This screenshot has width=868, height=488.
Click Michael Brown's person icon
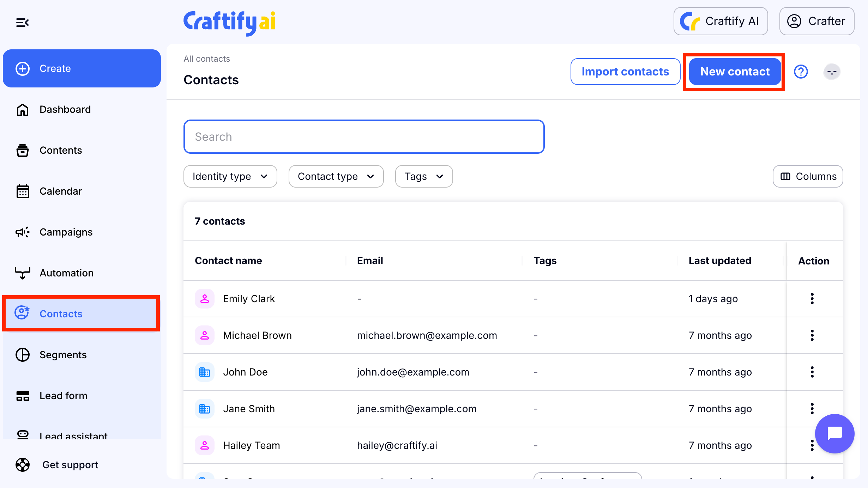point(205,335)
